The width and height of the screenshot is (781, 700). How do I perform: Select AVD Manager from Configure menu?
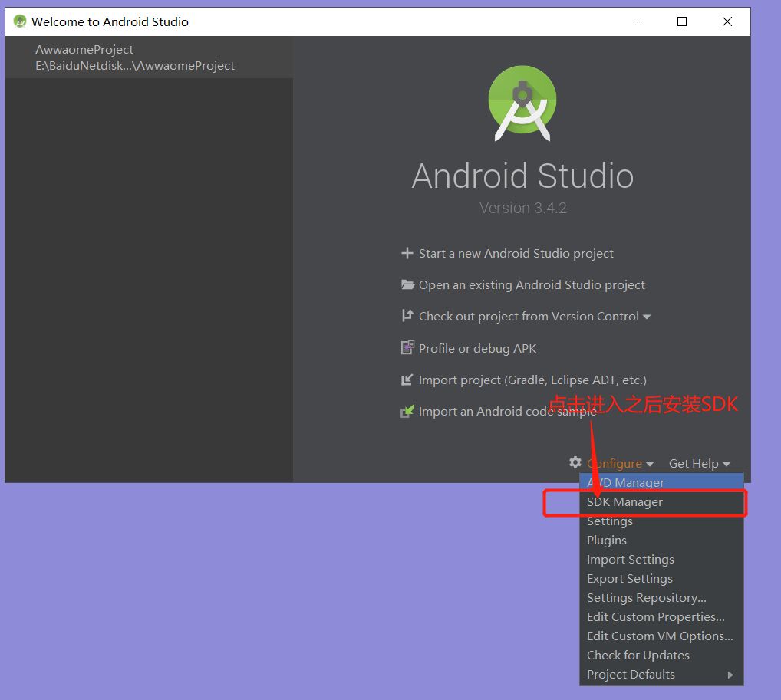pyautogui.click(x=661, y=482)
